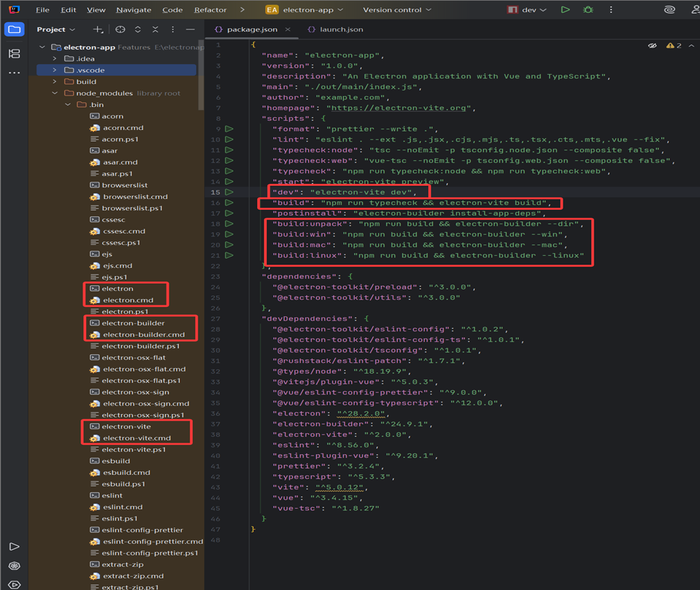Collapse the node_modules folder
The width and height of the screenshot is (700, 590).
pyautogui.click(x=55, y=93)
